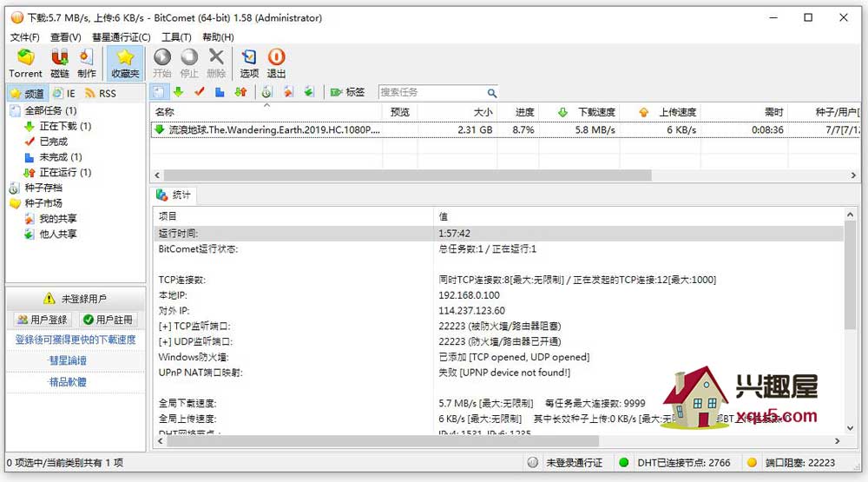The width and height of the screenshot is (868, 482).
Task: Click the 预览 column header
Action: (399, 112)
